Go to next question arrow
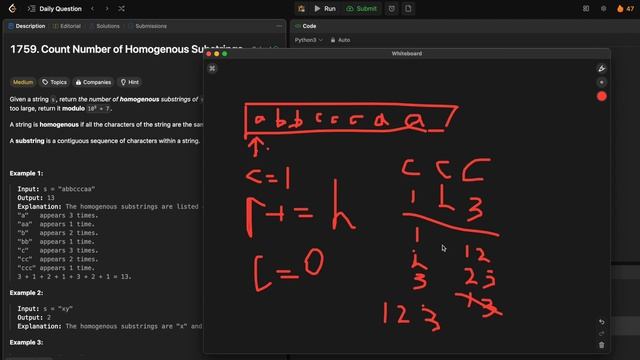Image resolution: width=640 pixels, height=360 pixels. click(107, 9)
